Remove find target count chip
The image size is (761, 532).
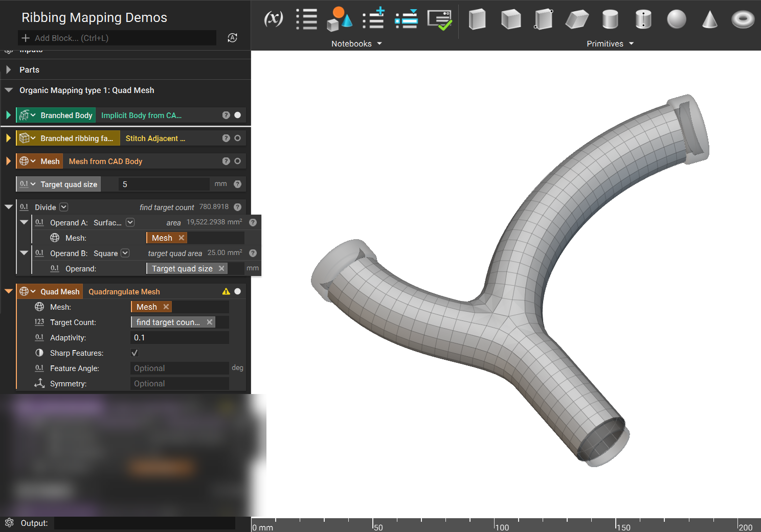(209, 322)
